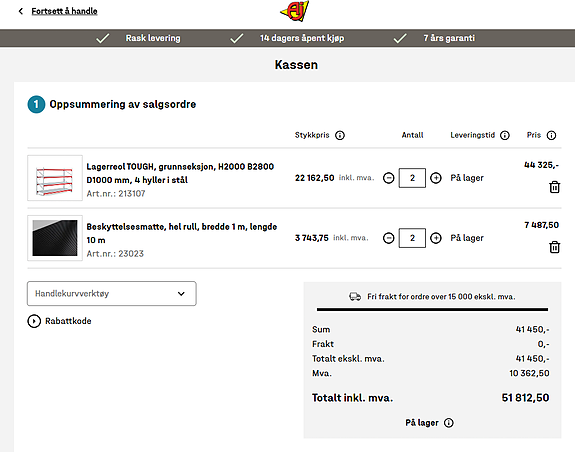
Task: Click the Rask levering checkmark
Action: point(102,38)
